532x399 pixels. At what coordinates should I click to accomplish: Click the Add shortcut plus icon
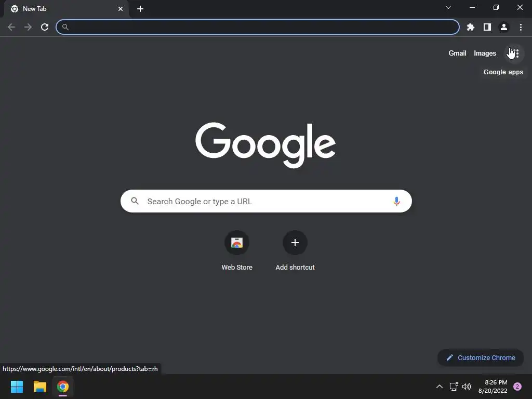pos(295,243)
